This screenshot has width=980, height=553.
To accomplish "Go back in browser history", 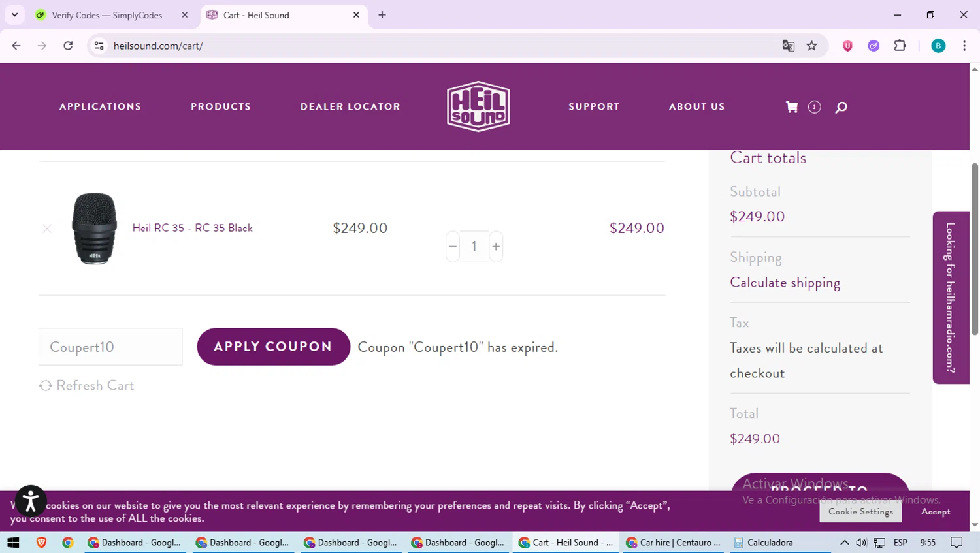I will (16, 46).
